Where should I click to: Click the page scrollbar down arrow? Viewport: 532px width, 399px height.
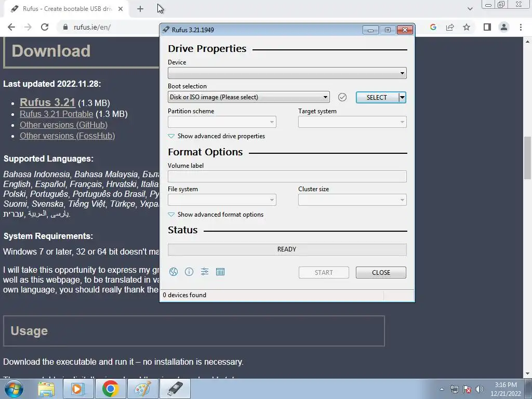(x=528, y=374)
